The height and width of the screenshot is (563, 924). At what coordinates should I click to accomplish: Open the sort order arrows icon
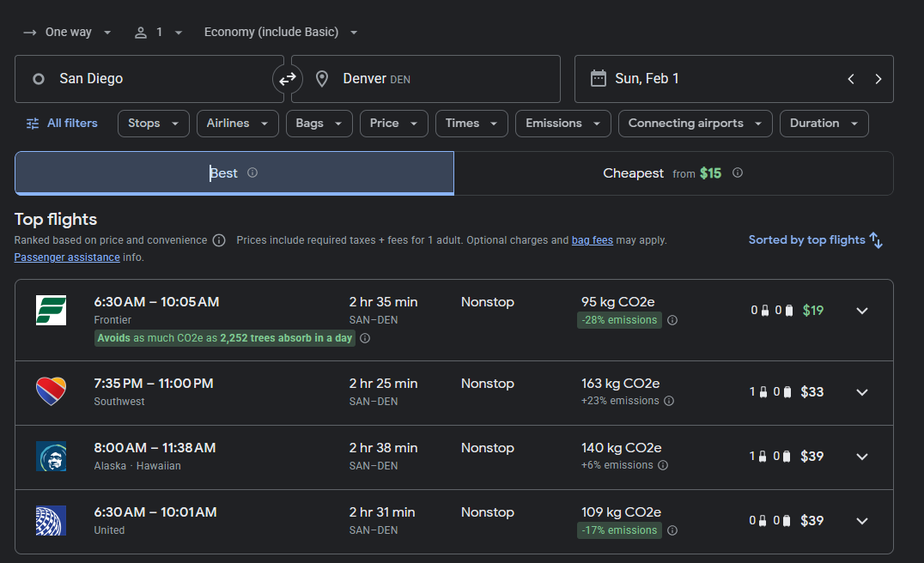point(876,240)
